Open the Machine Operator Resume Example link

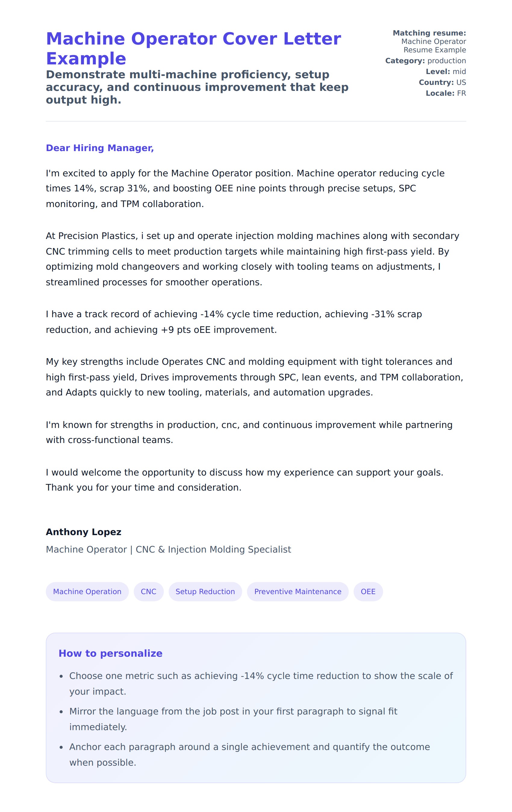tap(433, 45)
